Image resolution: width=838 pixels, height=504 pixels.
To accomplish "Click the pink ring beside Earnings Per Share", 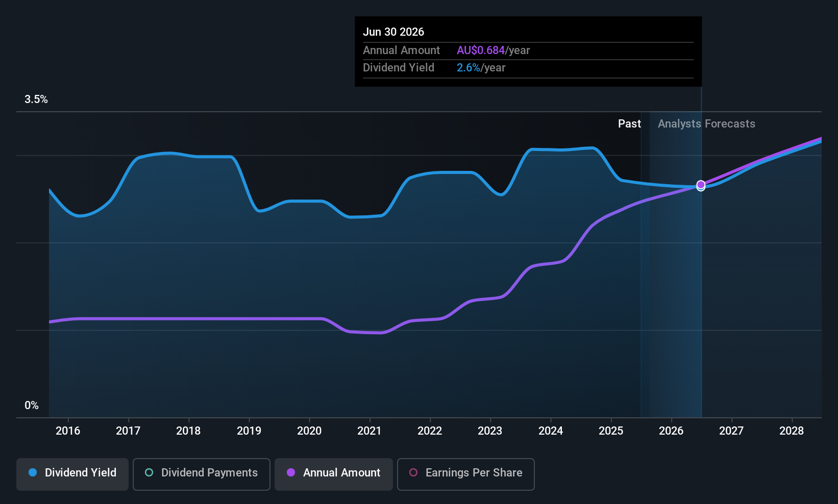I will click(413, 472).
